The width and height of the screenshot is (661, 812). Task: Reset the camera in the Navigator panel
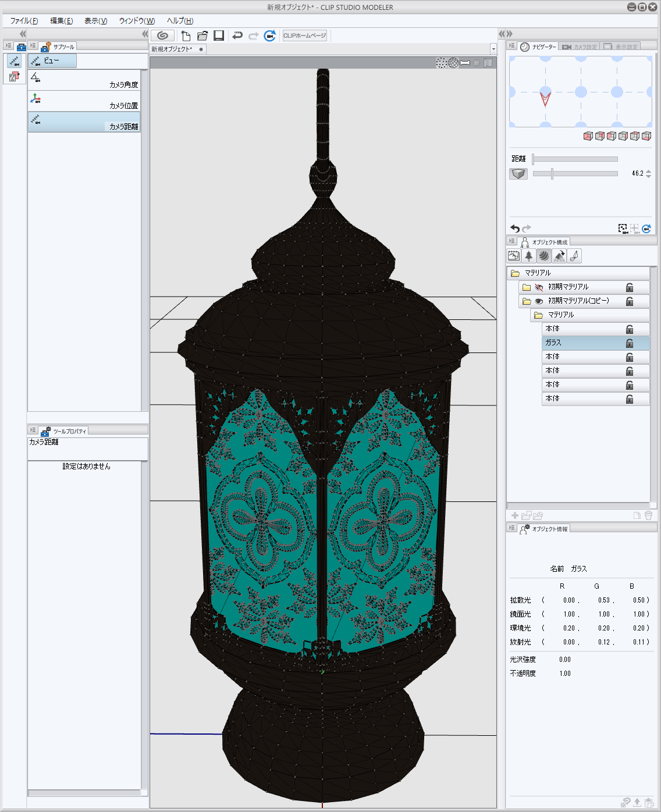point(646,229)
